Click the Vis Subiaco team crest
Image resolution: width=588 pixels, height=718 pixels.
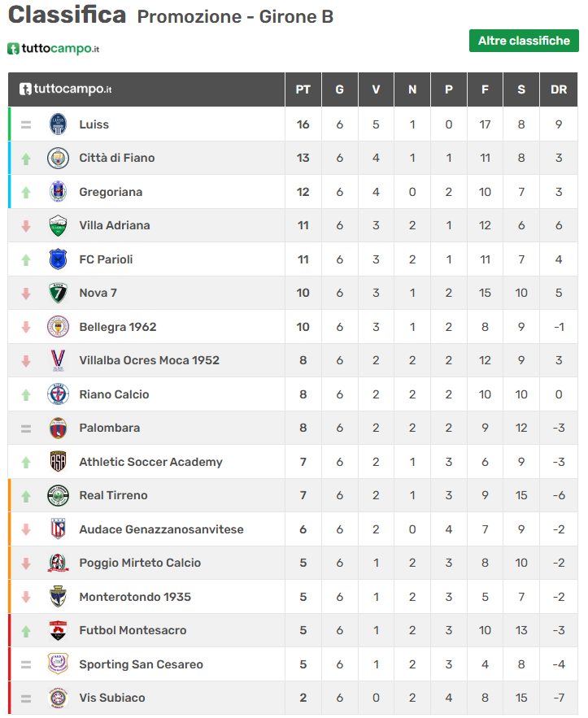pyautogui.click(x=58, y=698)
